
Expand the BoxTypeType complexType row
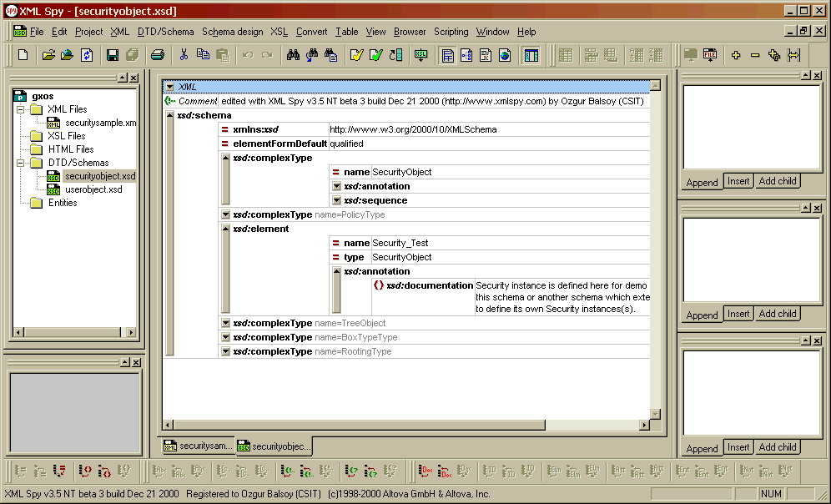(x=225, y=338)
